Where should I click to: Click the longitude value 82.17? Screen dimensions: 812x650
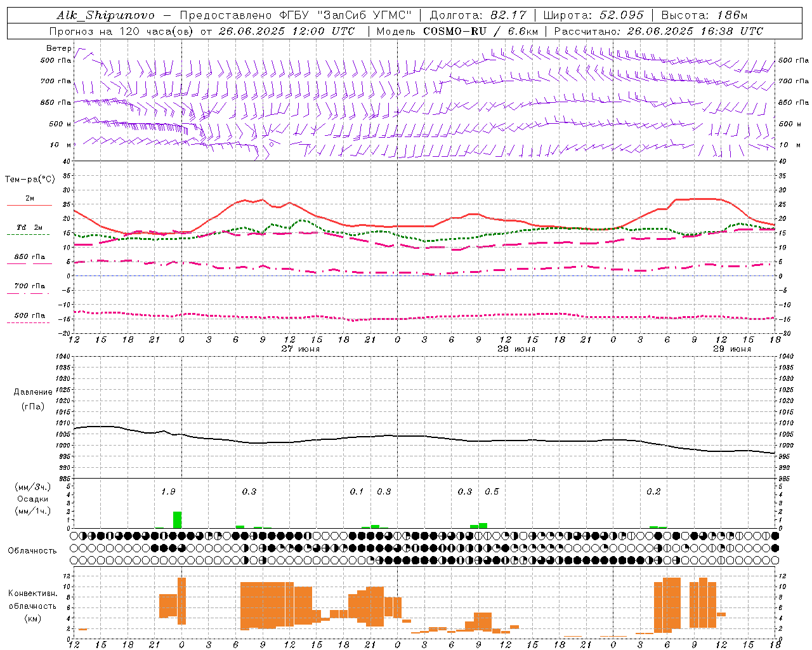point(508,15)
